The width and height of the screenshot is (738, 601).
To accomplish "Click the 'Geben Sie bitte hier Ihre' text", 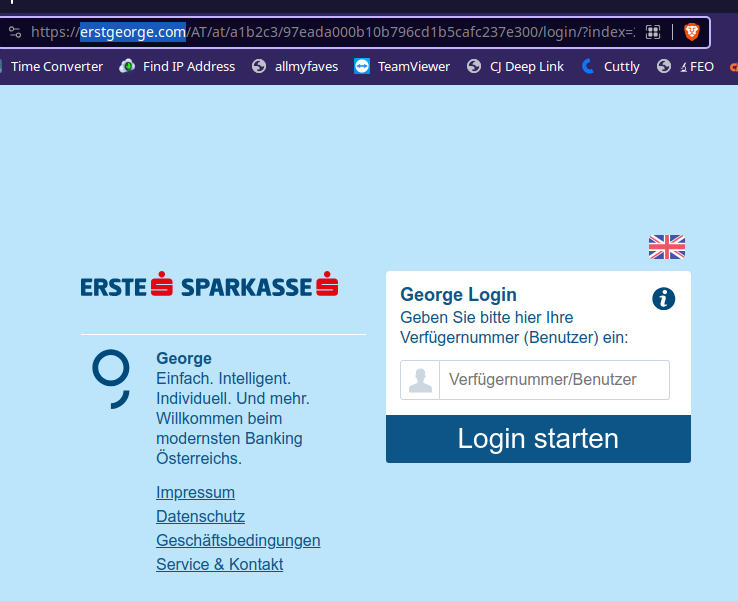I will tap(487, 317).
